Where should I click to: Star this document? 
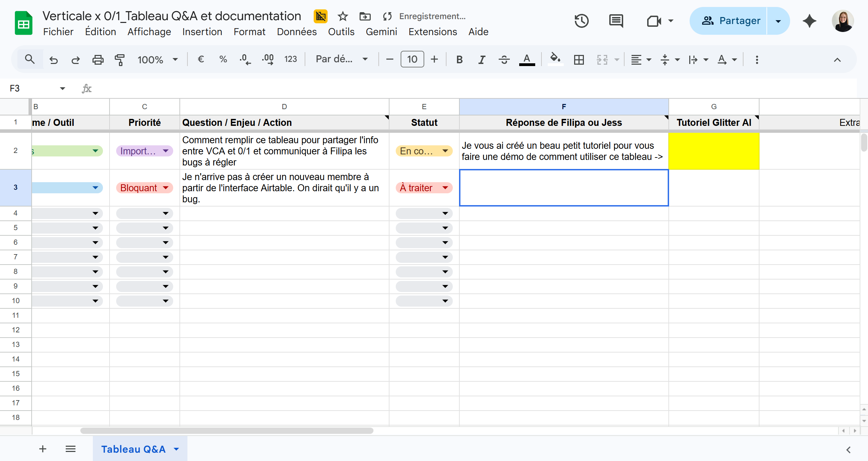tap(343, 16)
